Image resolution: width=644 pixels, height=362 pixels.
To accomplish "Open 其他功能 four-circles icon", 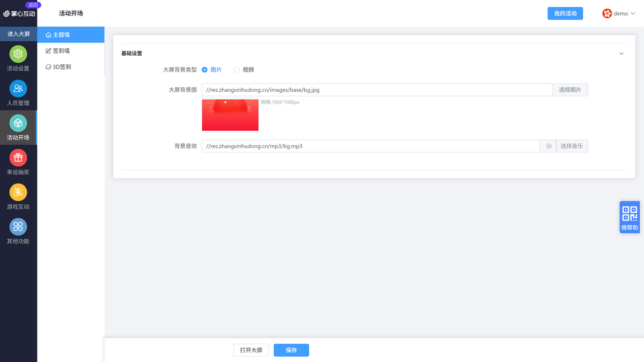I will (18, 226).
